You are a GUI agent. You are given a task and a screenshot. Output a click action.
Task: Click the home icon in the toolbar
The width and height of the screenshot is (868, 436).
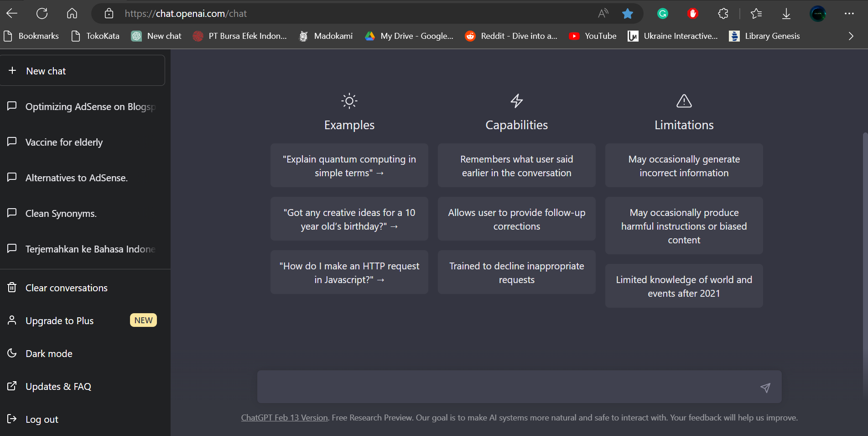(x=72, y=13)
